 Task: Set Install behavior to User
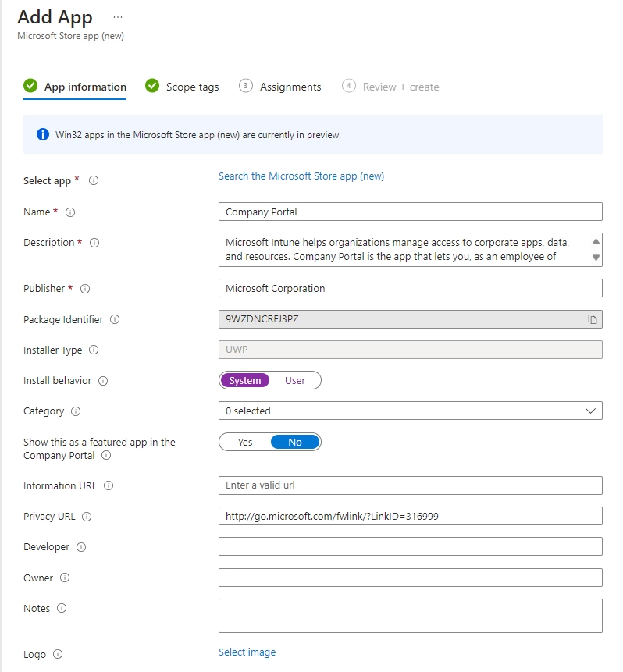click(295, 380)
